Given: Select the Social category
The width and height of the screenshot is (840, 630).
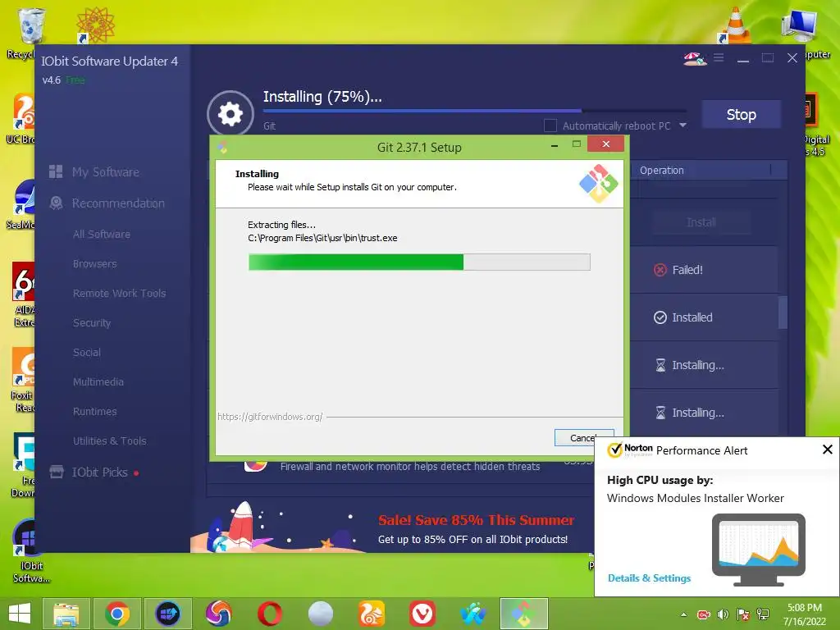Looking at the screenshot, I should (86, 352).
